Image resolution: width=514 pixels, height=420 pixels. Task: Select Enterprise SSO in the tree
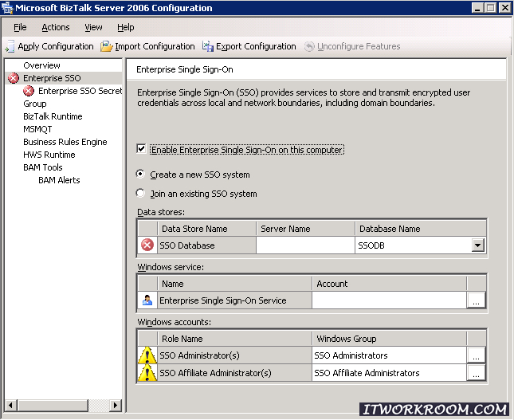click(52, 78)
